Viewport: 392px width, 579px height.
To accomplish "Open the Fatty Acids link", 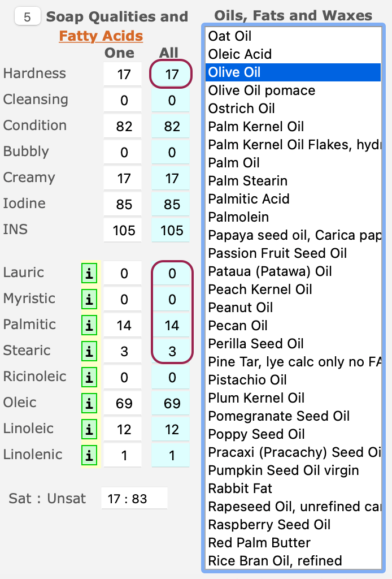I will [x=101, y=36].
